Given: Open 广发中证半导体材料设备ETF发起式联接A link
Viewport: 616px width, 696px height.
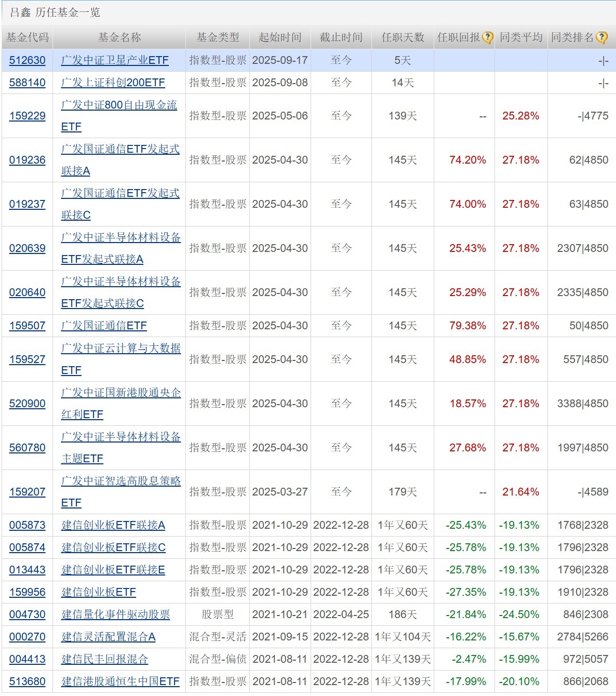Looking at the screenshot, I should (121, 248).
